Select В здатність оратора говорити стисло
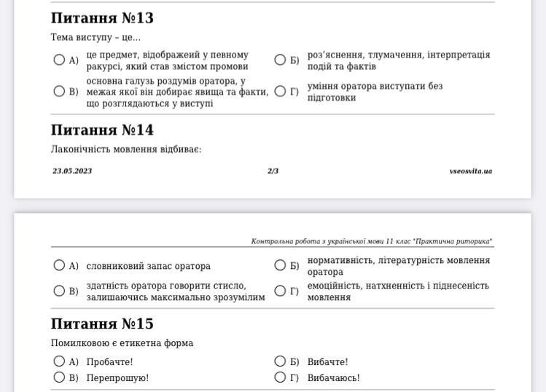This screenshot has height=392, width=546. tap(59, 291)
